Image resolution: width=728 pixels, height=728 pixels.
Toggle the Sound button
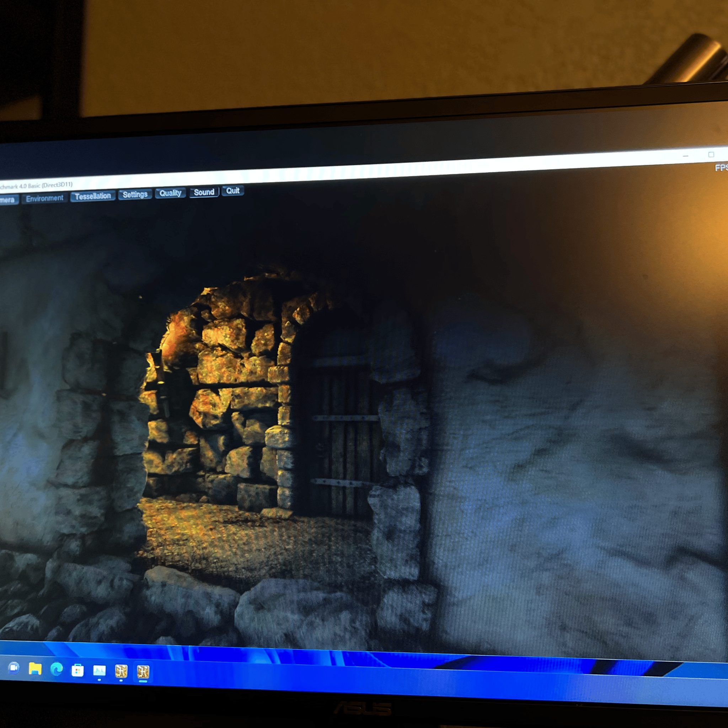(x=204, y=192)
